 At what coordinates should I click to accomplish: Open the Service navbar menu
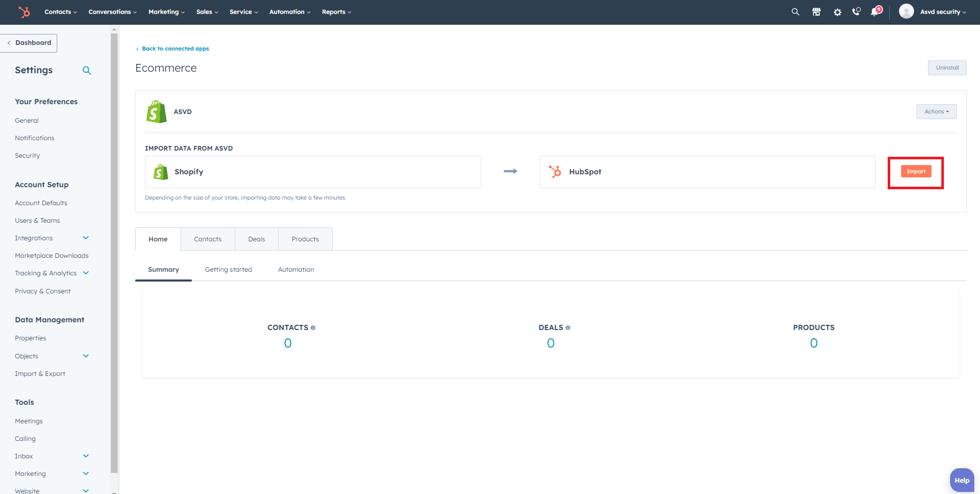[x=243, y=12]
